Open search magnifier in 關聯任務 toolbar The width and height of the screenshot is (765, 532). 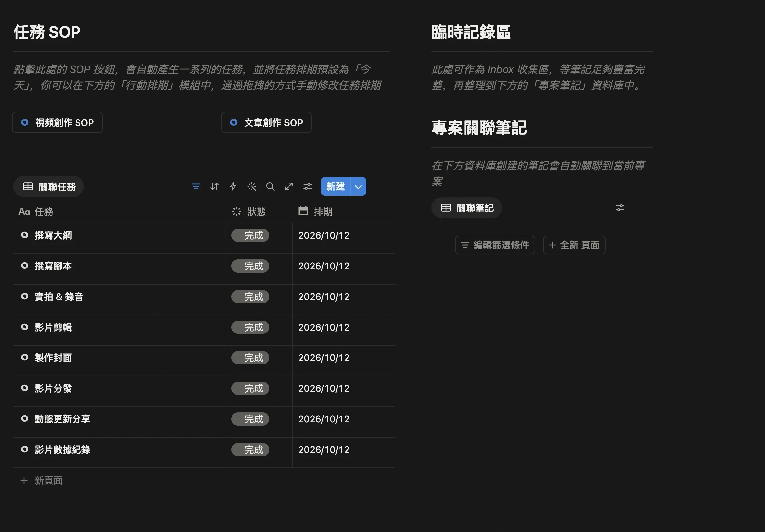pos(270,186)
